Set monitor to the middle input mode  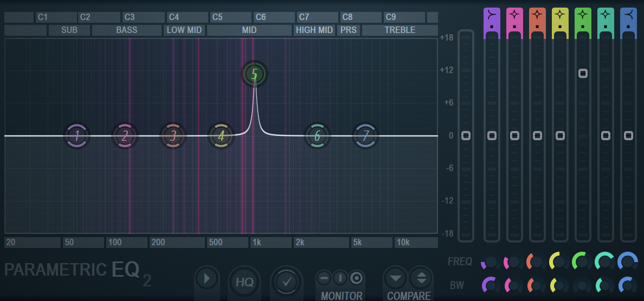340,278
